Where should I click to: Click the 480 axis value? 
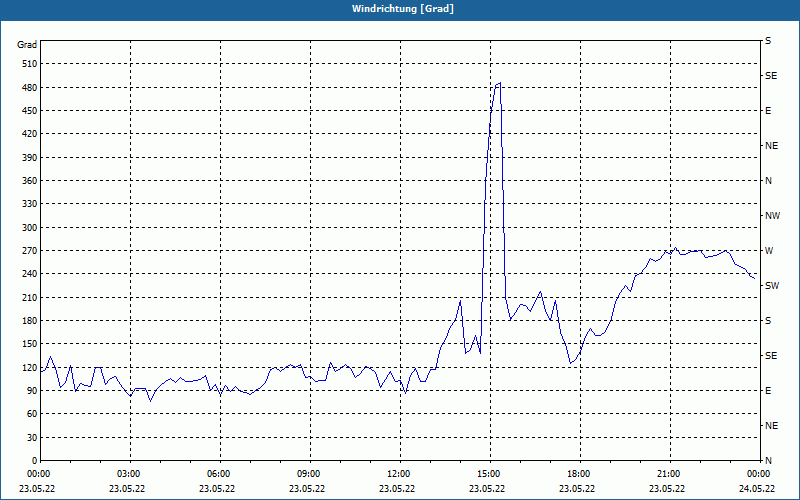tap(30, 88)
